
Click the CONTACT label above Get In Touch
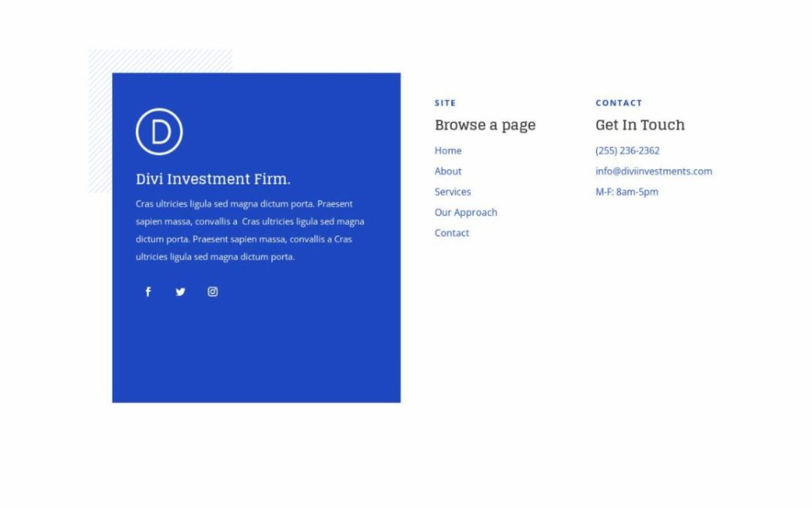tap(619, 102)
